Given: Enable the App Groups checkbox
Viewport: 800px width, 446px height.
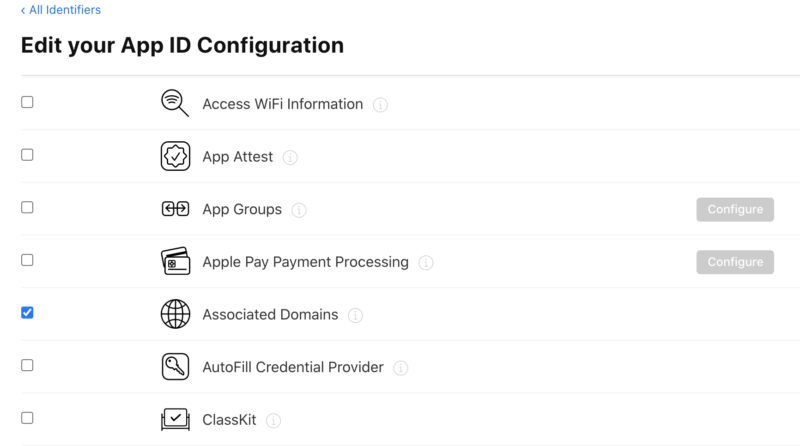Looking at the screenshot, I should point(27,208).
